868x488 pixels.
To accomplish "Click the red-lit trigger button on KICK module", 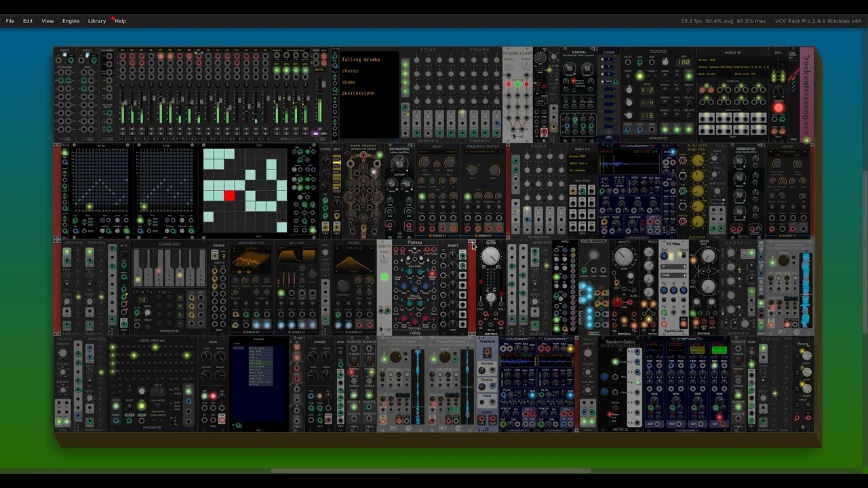I will [213, 396].
